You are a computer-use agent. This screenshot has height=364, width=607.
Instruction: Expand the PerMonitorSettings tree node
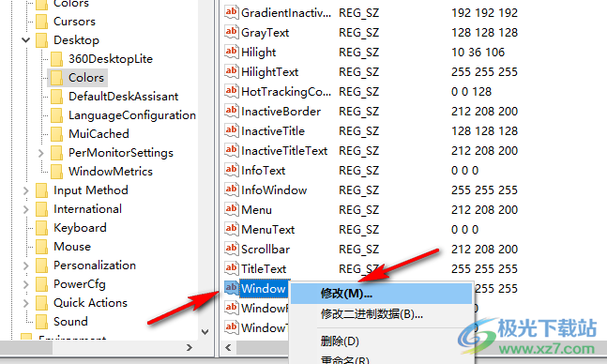point(41,153)
